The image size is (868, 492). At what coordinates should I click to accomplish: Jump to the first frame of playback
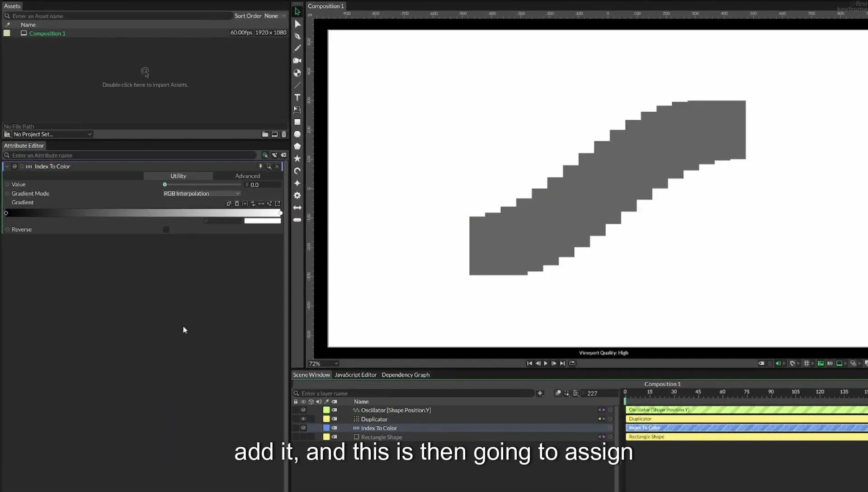529,363
